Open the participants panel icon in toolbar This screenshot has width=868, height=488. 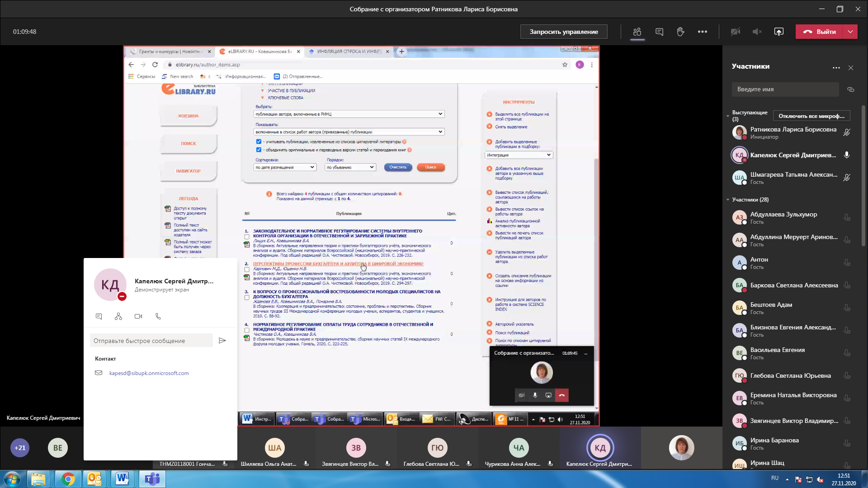point(637,32)
